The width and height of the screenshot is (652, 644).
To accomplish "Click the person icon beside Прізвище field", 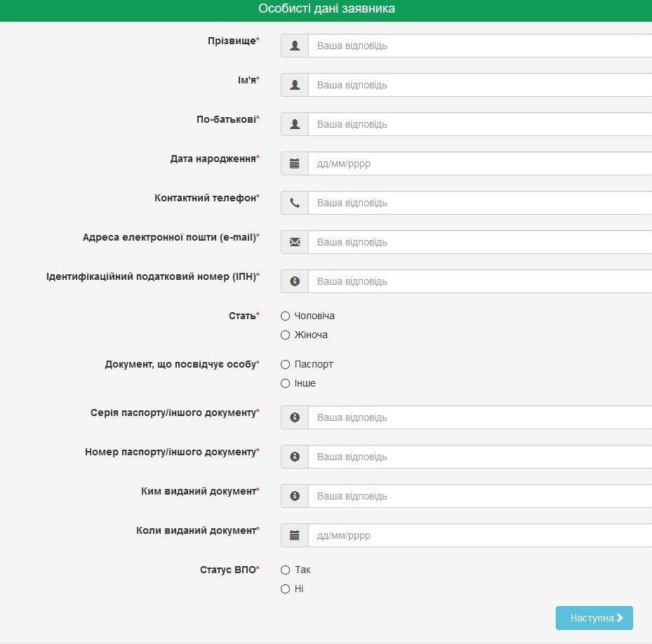I will pyautogui.click(x=295, y=46).
